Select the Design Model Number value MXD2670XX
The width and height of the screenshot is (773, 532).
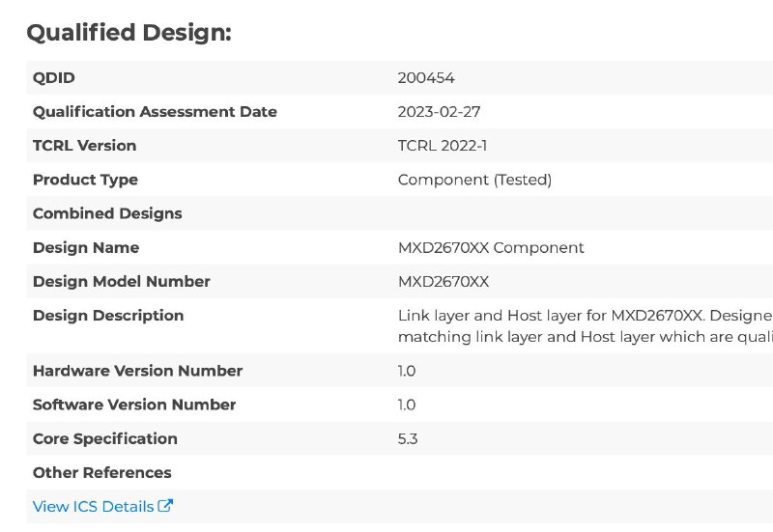click(x=444, y=282)
